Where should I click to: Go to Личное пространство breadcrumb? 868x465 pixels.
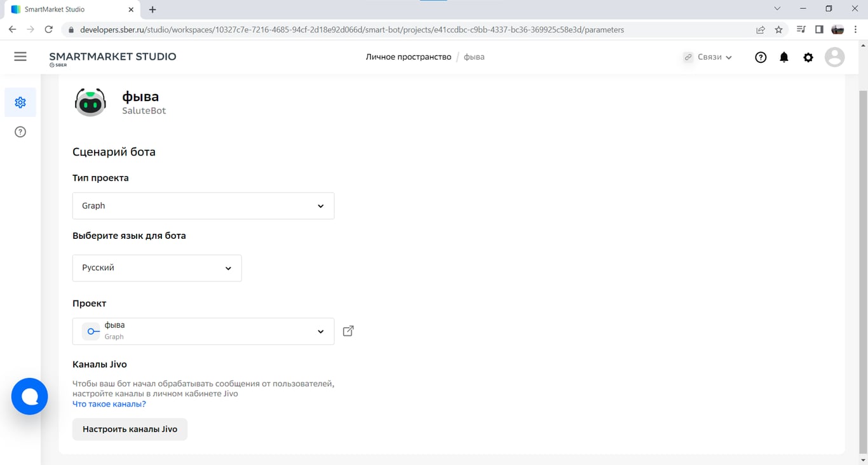pos(409,57)
